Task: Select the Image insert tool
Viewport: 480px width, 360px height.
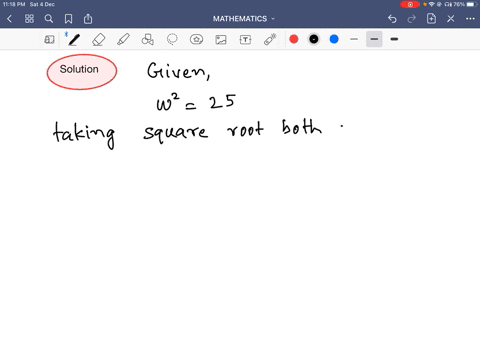Action: pyautogui.click(x=221, y=40)
